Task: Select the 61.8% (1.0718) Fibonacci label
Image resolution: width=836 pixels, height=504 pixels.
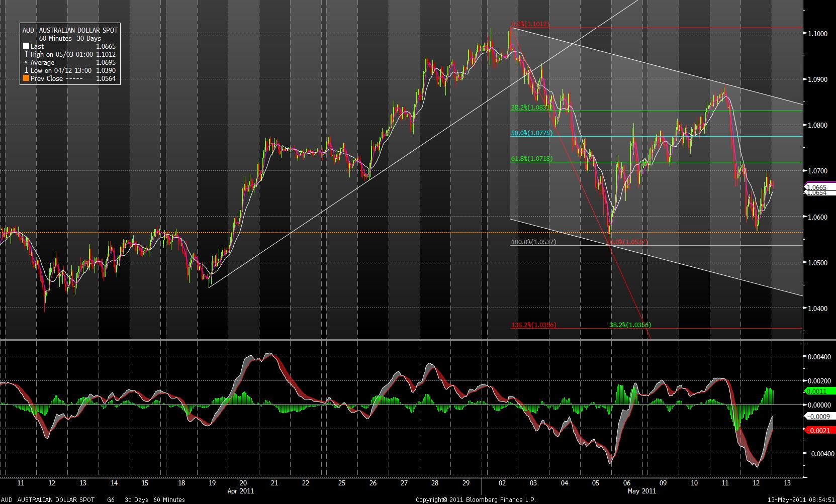Action: [x=531, y=159]
